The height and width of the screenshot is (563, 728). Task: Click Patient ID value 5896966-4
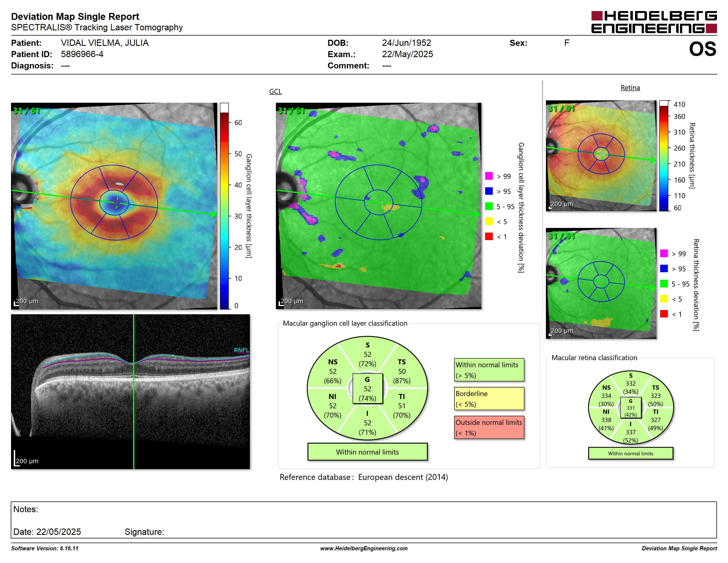tap(82, 54)
